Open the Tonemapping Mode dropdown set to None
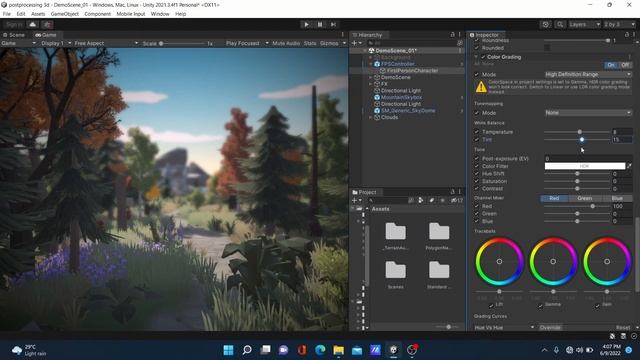The height and width of the screenshot is (360, 640). click(588, 113)
